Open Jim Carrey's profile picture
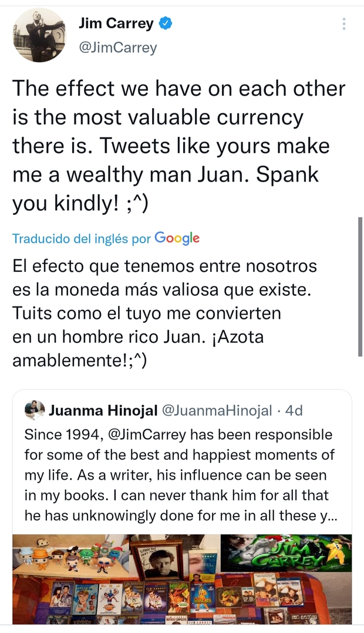 click(39, 36)
